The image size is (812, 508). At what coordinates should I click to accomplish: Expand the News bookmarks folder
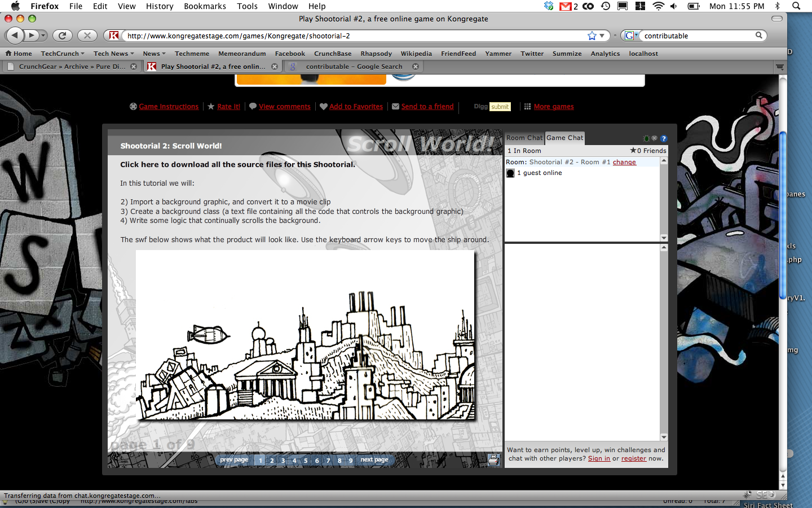(154, 54)
